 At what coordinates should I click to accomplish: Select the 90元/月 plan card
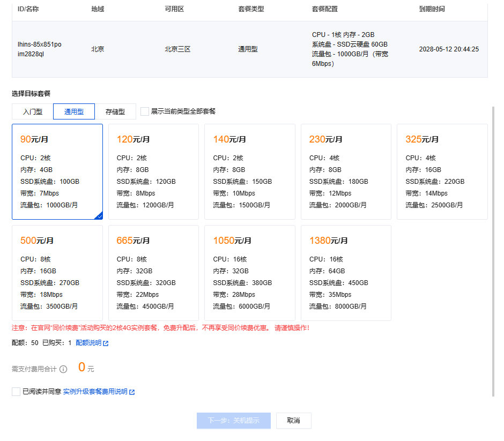57,172
